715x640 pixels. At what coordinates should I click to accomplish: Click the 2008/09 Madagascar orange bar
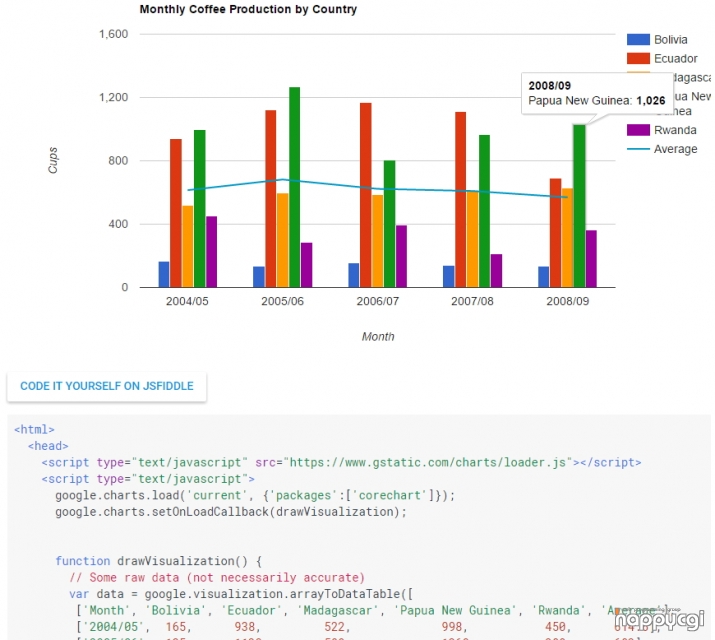click(x=567, y=237)
